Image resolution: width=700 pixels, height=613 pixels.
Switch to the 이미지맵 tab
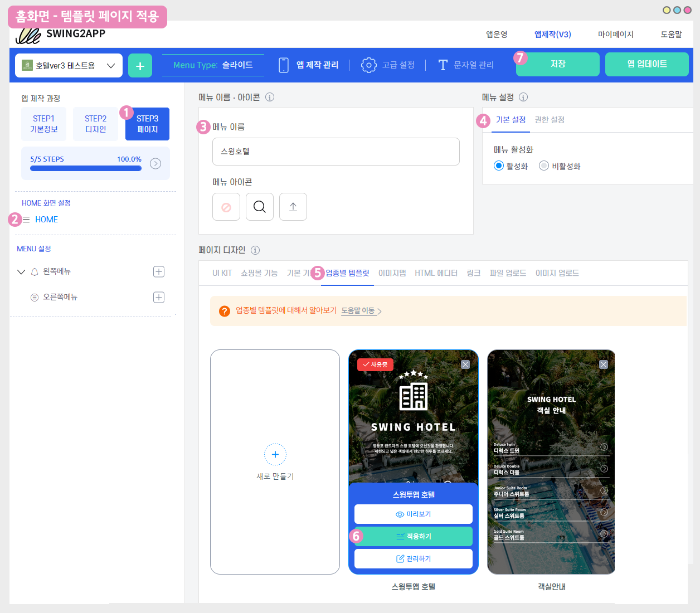click(392, 273)
